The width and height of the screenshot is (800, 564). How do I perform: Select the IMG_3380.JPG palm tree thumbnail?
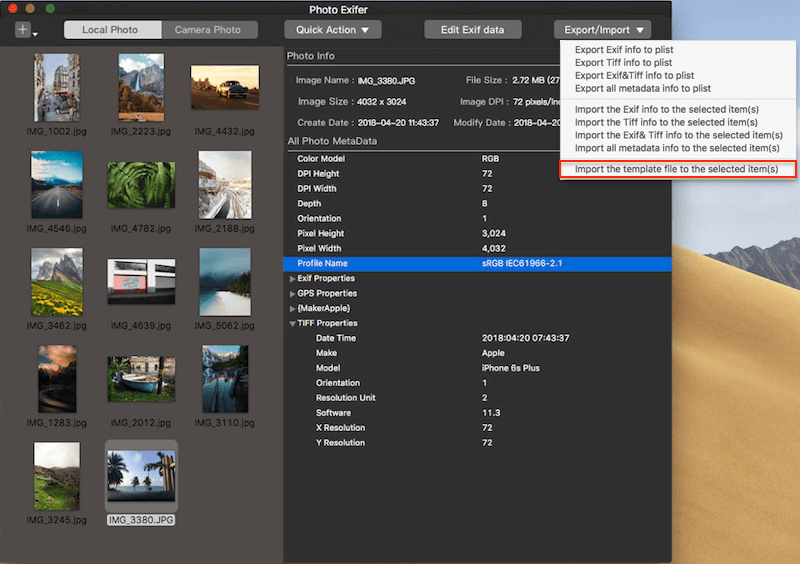coord(141,476)
